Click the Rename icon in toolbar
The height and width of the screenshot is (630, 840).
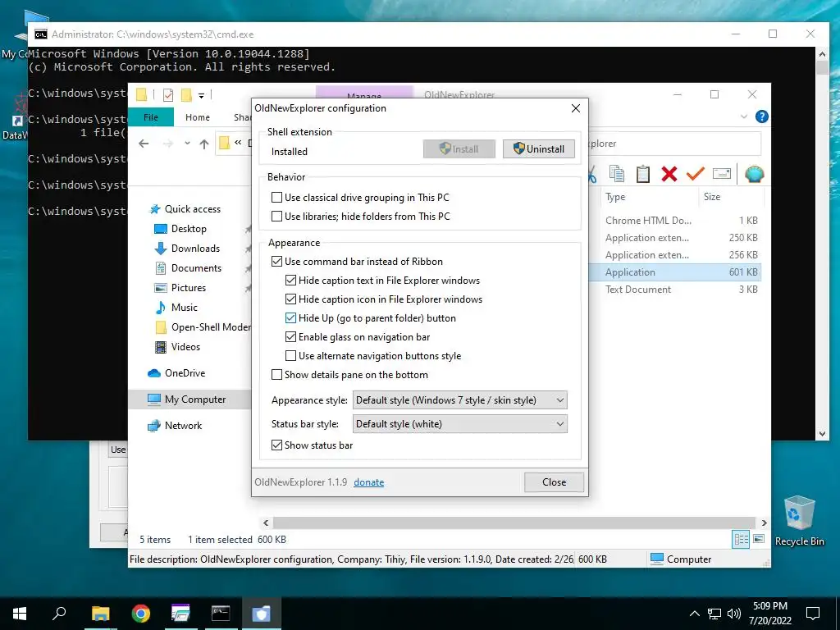[x=722, y=174]
